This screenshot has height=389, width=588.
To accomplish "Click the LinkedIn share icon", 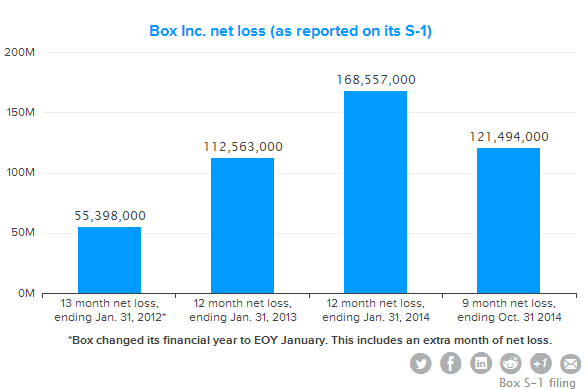I will pos(481,363).
